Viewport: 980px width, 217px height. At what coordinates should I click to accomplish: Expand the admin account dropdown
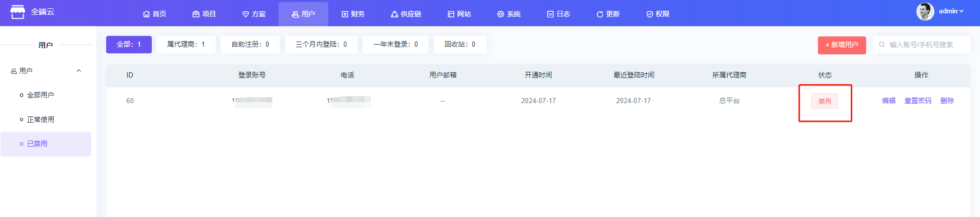(x=951, y=11)
